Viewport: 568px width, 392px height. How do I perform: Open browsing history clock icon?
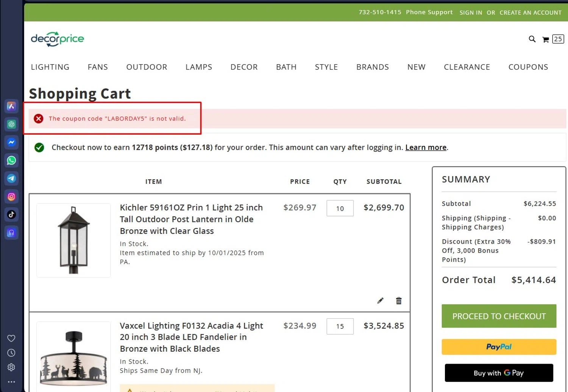[x=11, y=353]
